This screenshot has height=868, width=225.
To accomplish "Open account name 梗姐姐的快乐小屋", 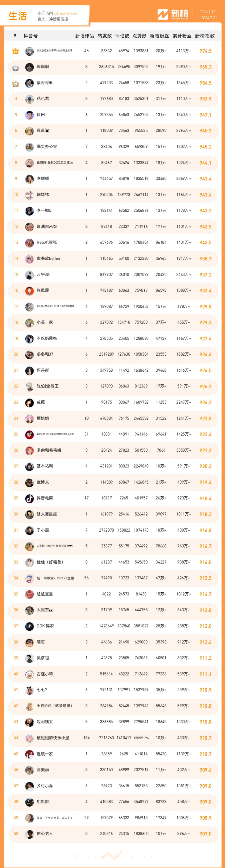I will (53, 738).
